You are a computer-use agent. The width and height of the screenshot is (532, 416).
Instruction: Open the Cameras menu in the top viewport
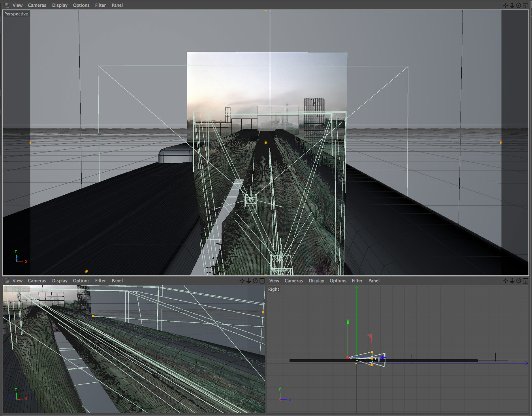[37, 5]
